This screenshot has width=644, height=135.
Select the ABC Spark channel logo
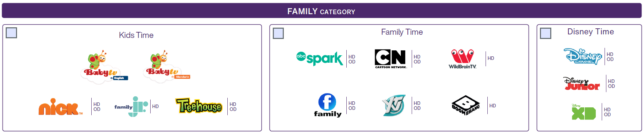click(x=319, y=58)
